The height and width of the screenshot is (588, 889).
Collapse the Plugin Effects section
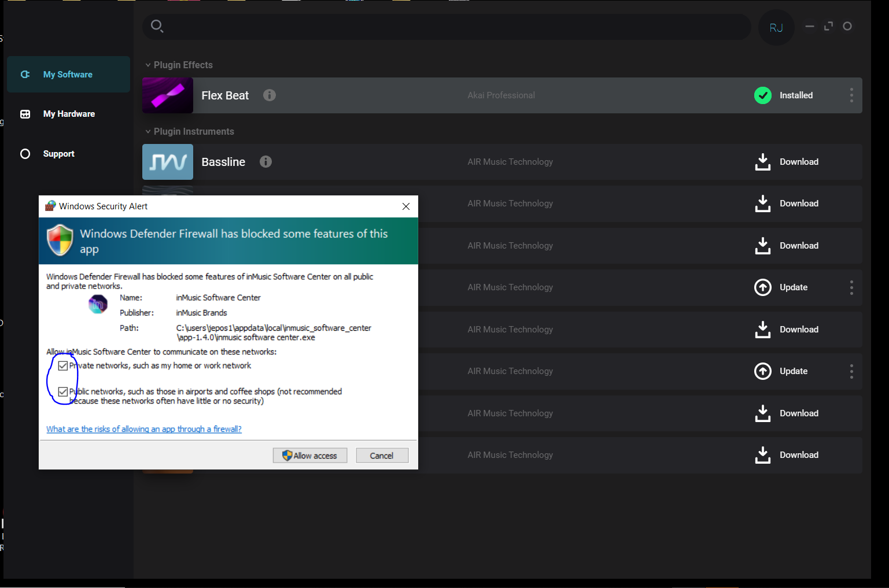(x=148, y=65)
